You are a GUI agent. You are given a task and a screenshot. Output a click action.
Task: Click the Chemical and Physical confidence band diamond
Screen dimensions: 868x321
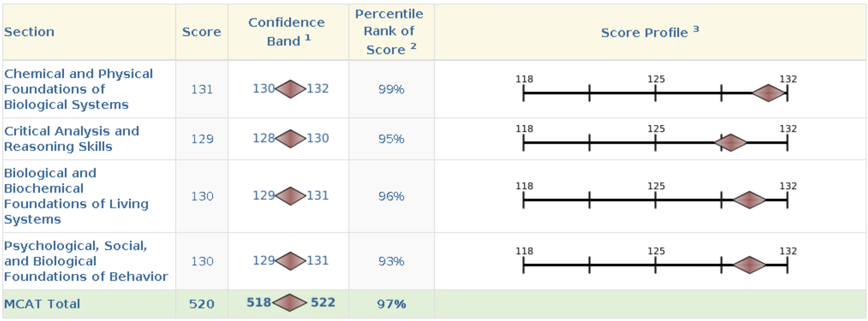tap(290, 89)
